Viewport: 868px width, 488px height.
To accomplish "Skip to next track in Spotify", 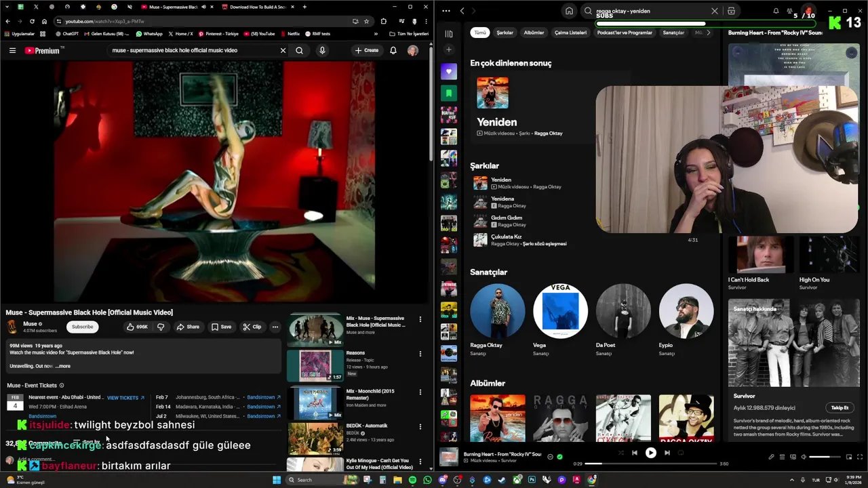I will tap(667, 453).
